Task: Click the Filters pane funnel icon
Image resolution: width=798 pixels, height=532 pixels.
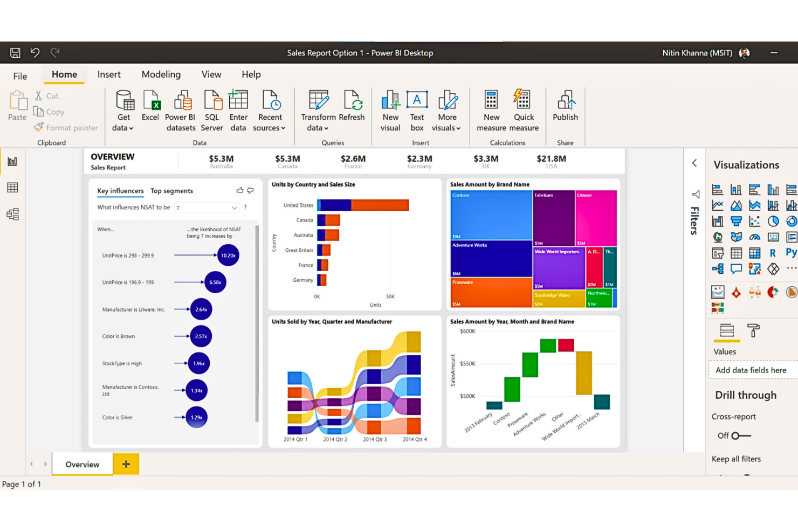Action: point(696,194)
